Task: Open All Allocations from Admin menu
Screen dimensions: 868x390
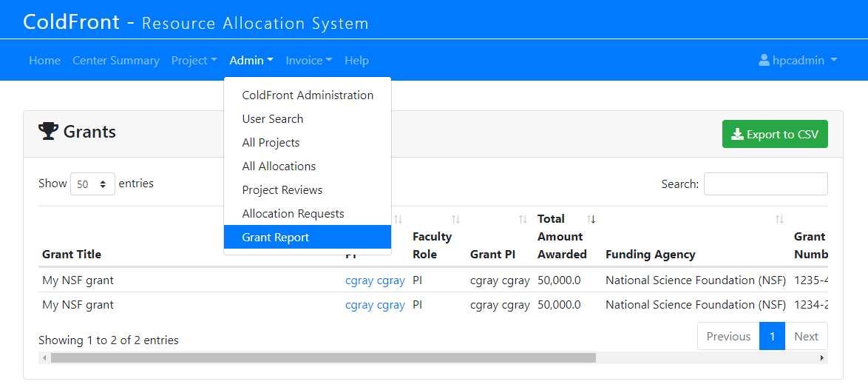Action: [x=308, y=167]
